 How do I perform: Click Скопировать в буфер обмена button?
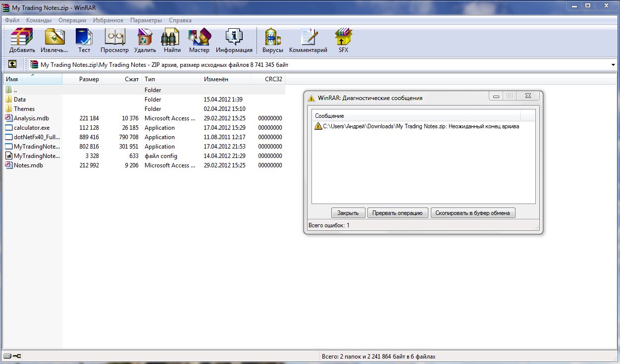[473, 213]
